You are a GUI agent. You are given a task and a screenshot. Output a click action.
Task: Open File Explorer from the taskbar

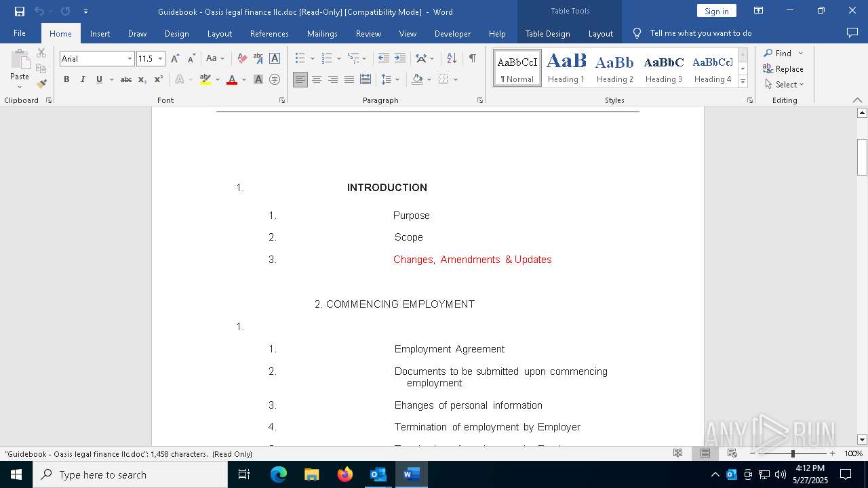click(312, 474)
